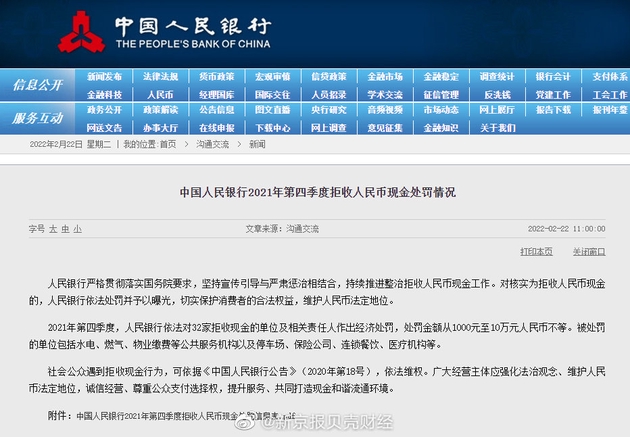Open 工会工作 navigation item
Screen dimensions: 630x437
(610, 95)
